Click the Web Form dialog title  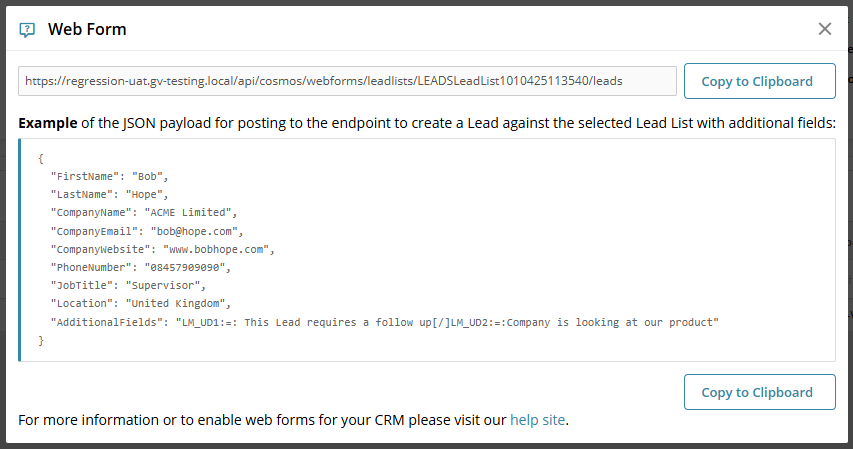(87, 29)
